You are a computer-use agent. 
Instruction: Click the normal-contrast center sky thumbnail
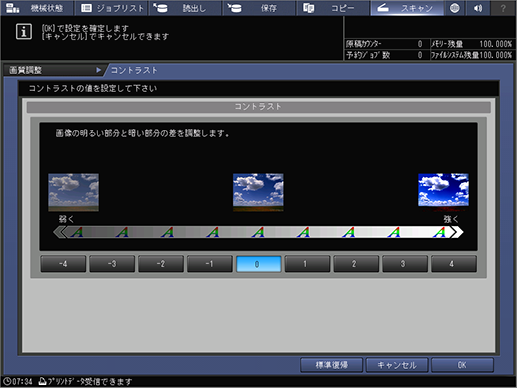[x=258, y=192]
